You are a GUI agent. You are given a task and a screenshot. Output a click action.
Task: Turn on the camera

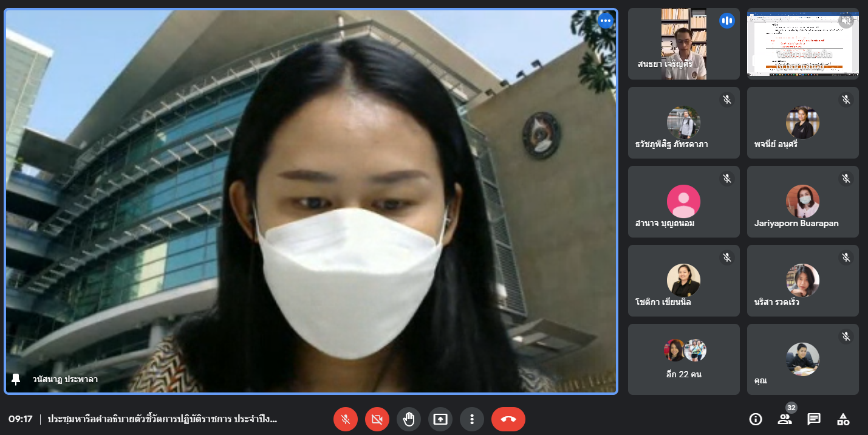pos(377,419)
